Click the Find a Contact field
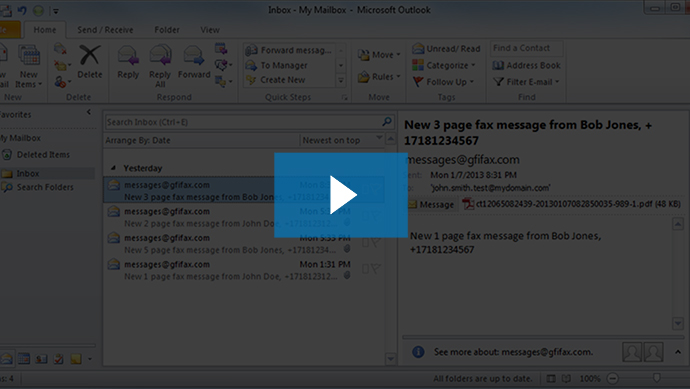The height and width of the screenshot is (389, 690). [526, 48]
